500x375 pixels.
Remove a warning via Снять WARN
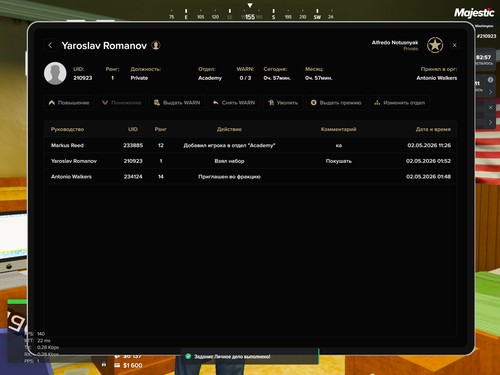tap(234, 103)
